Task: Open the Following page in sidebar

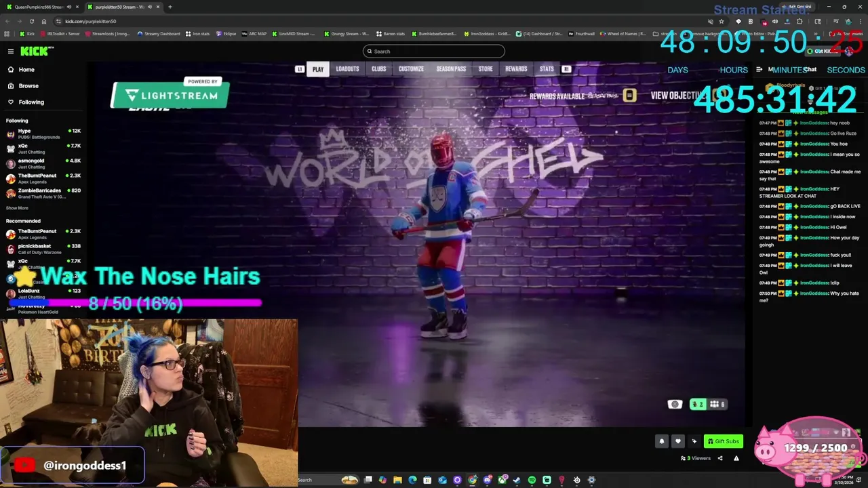Action: 31,102
